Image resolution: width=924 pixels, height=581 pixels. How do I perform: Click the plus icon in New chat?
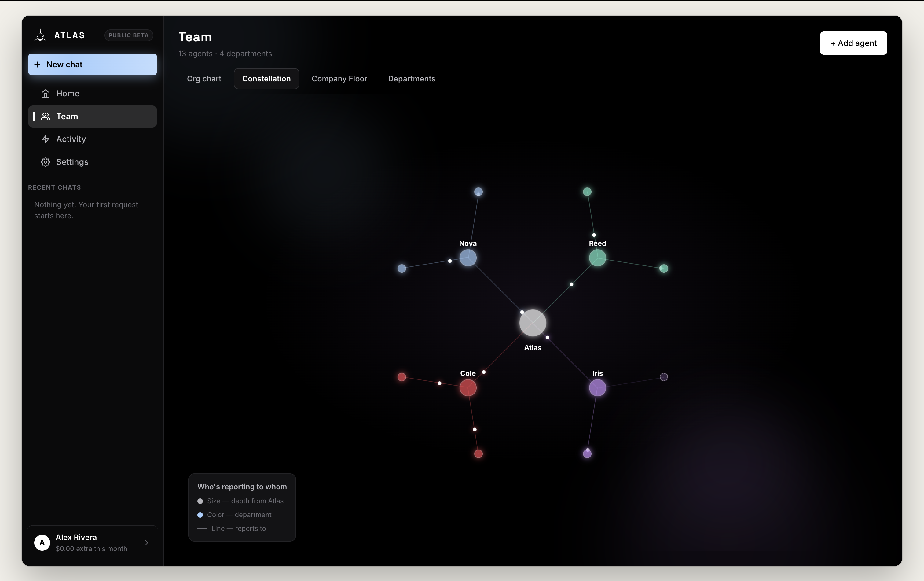(37, 65)
